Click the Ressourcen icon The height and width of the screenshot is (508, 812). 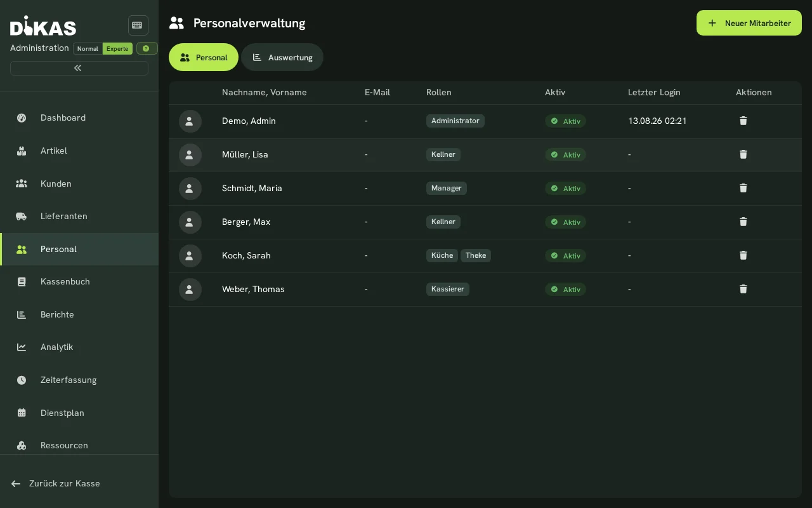tap(22, 445)
